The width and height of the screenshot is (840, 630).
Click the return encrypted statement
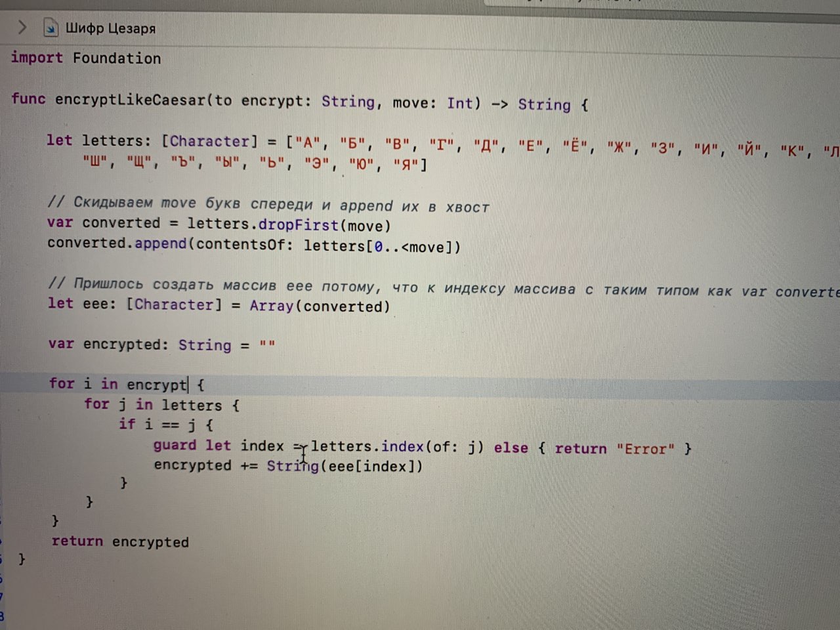tap(120, 541)
